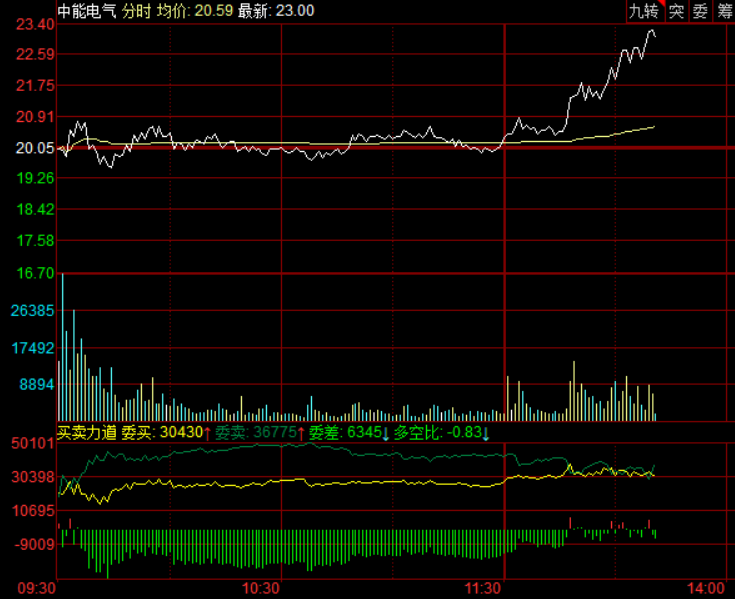
Task: Click the blue down arrow after 委差
Action: click(x=386, y=433)
